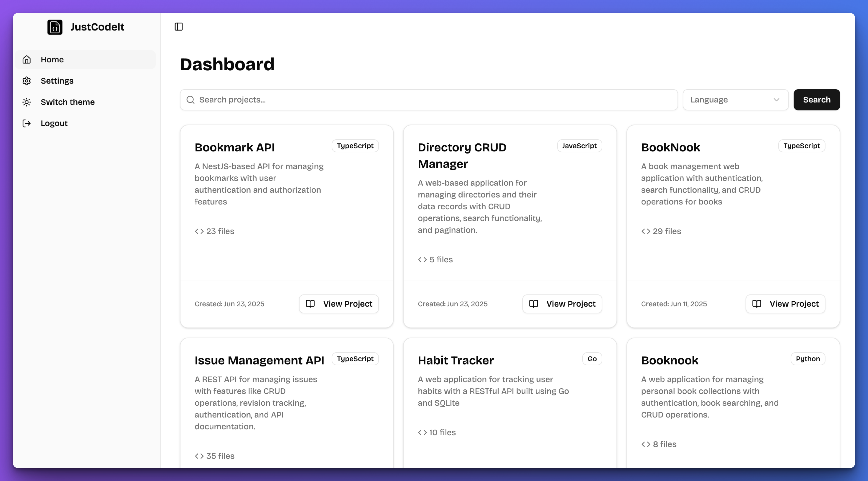Choose Logout in the sidebar
This screenshot has height=481, width=868.
click(x=85, y=123)
